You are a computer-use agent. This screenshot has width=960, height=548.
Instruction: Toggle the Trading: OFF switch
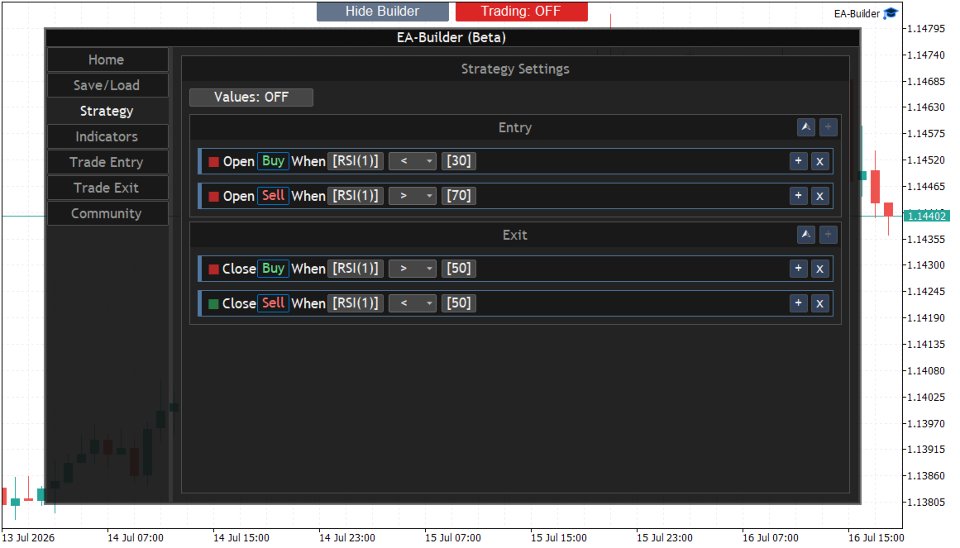pos(521,11)
